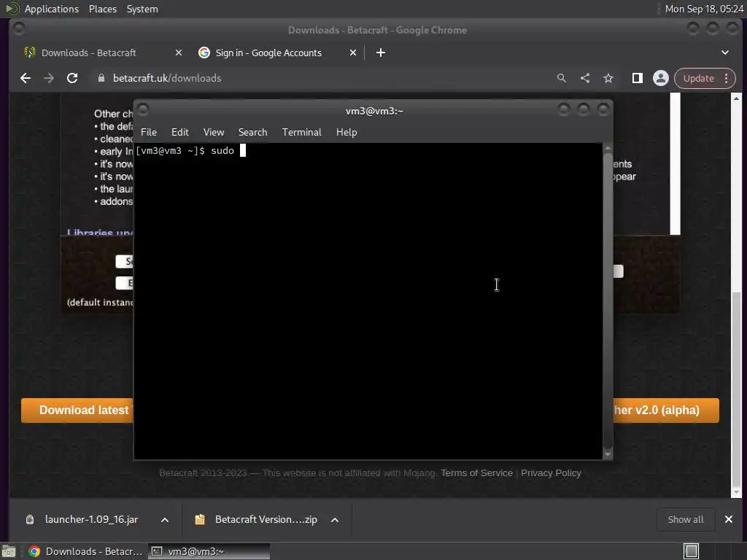Open the Terminal menu in terminal

(301, 133)
